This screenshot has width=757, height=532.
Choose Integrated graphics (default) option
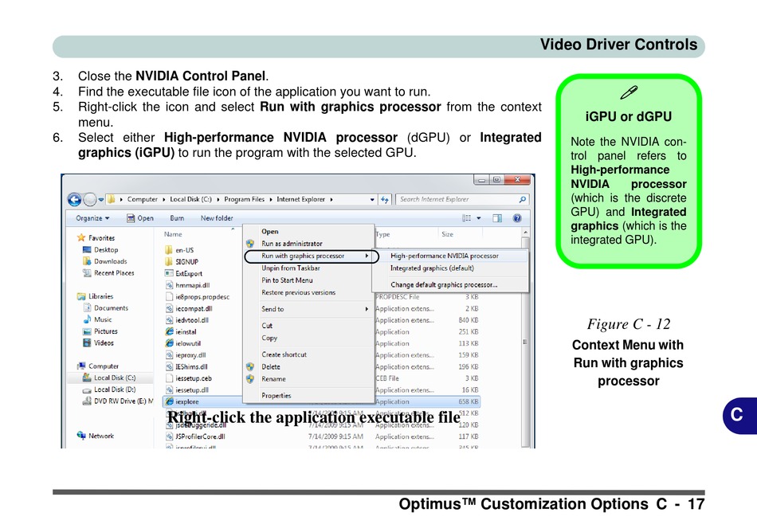tap(432, 268)
